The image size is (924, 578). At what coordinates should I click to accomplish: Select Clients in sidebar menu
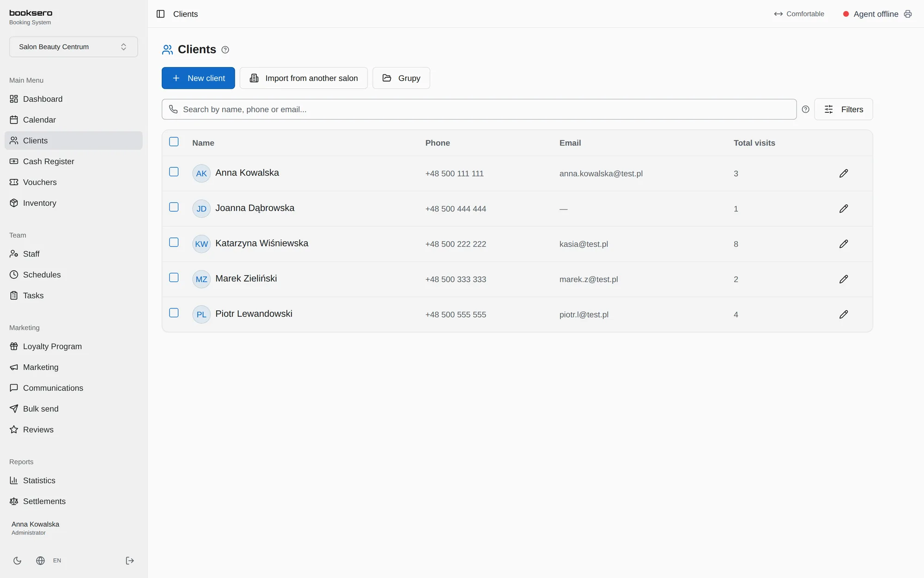pos(73,141)
